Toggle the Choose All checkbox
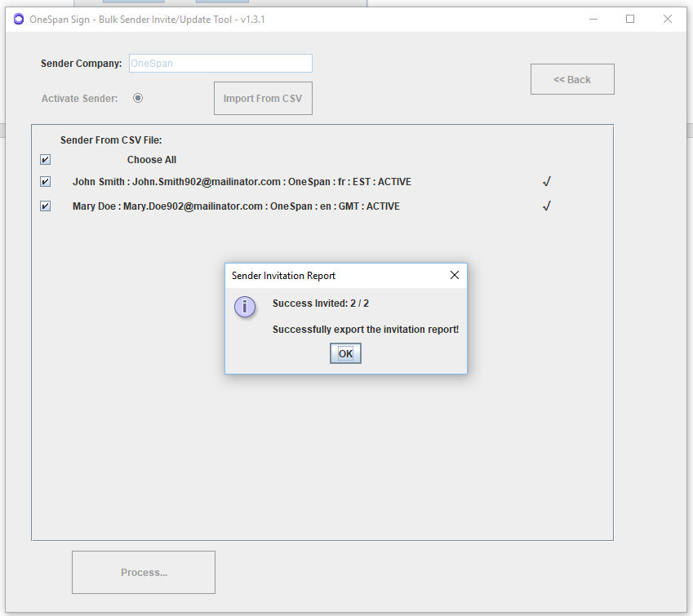This screenshot has height=616, width=693. click(x=45, y=160)
